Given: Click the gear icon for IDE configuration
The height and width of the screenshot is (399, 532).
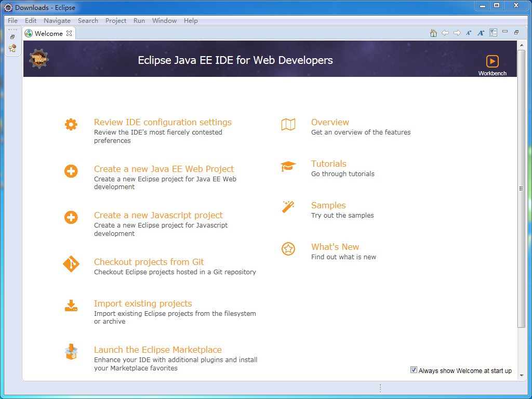Looking at the screenshot, I should [x=71, y=125].
